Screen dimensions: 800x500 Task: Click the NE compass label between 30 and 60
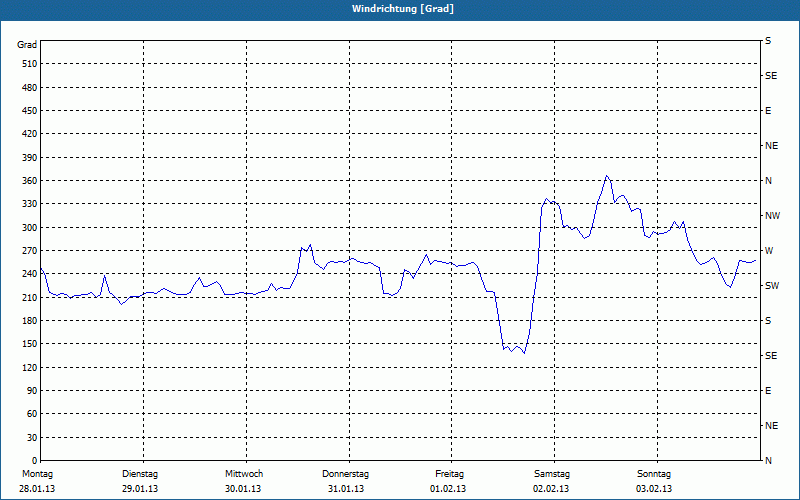(x=771, y=426)
